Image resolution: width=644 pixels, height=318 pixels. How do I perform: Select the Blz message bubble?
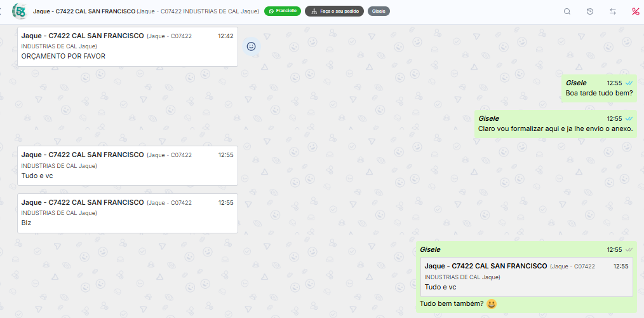(127, 213)
